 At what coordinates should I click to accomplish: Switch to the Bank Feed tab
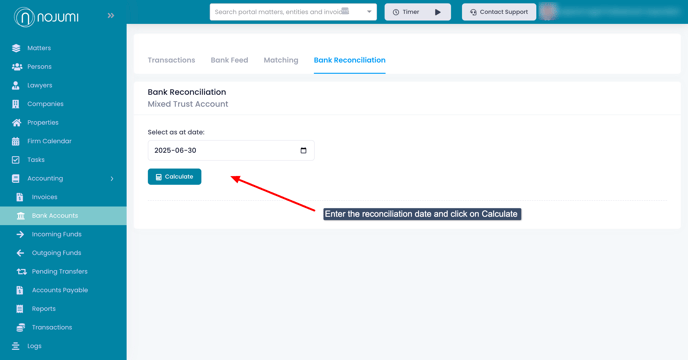pos(229,60)
